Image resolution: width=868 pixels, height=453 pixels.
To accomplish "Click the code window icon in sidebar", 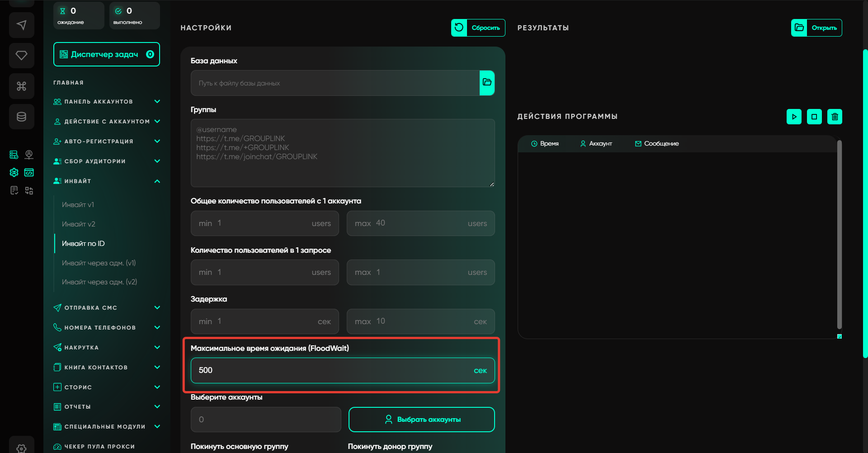I will [x=29, y=172].
